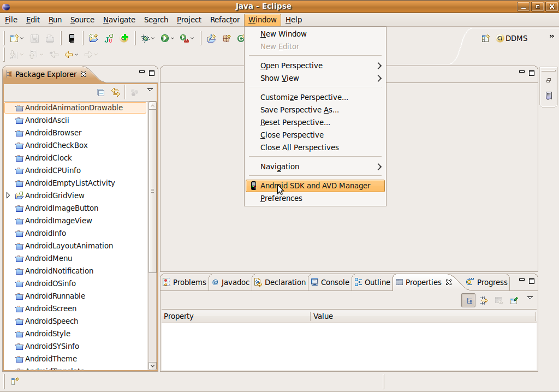This screenshot has height=392, width=559.
Task: Choose Android SDK and AVD Manager menu entry
Action: click(315, 186)
